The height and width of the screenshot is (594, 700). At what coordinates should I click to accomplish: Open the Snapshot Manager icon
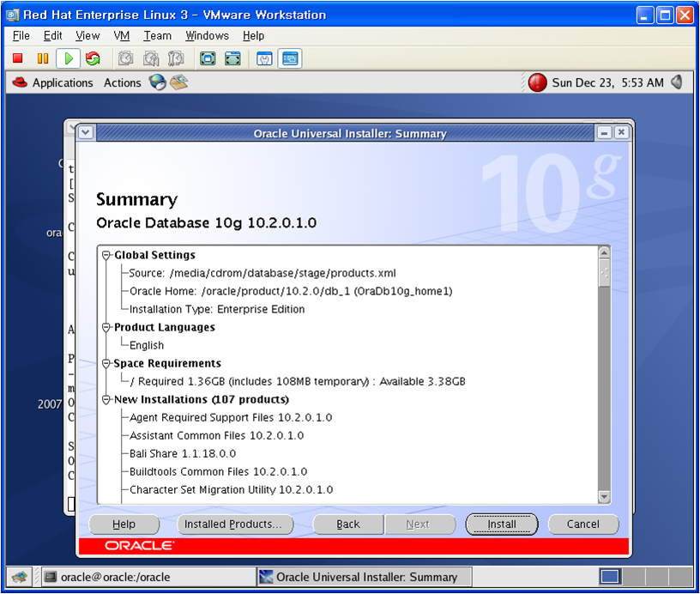click(176, 58)
